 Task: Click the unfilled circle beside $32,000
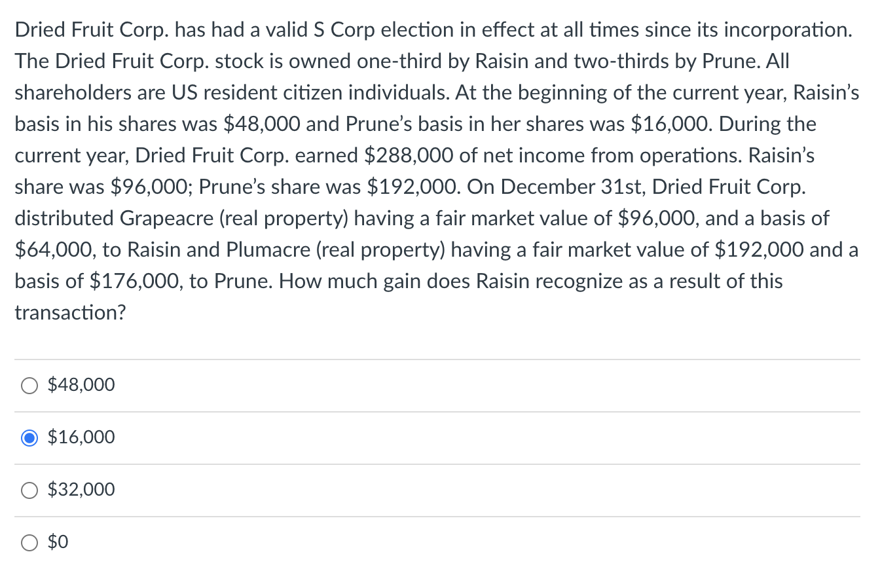(29, 490)
